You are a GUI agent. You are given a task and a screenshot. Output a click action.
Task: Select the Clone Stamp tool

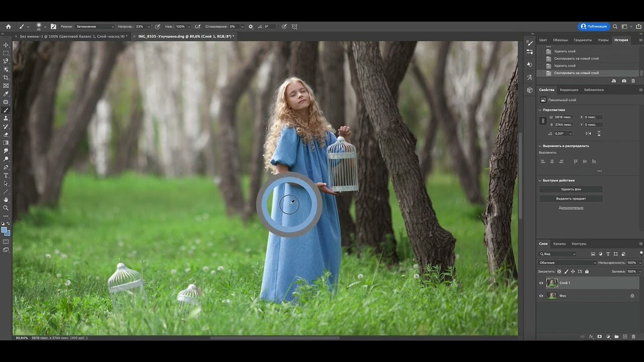point(6,118)
